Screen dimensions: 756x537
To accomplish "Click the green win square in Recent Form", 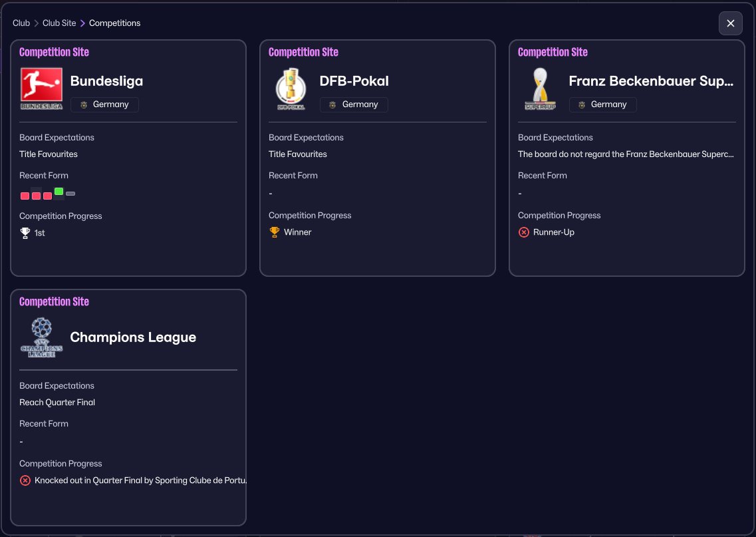I will pos(59,192).
